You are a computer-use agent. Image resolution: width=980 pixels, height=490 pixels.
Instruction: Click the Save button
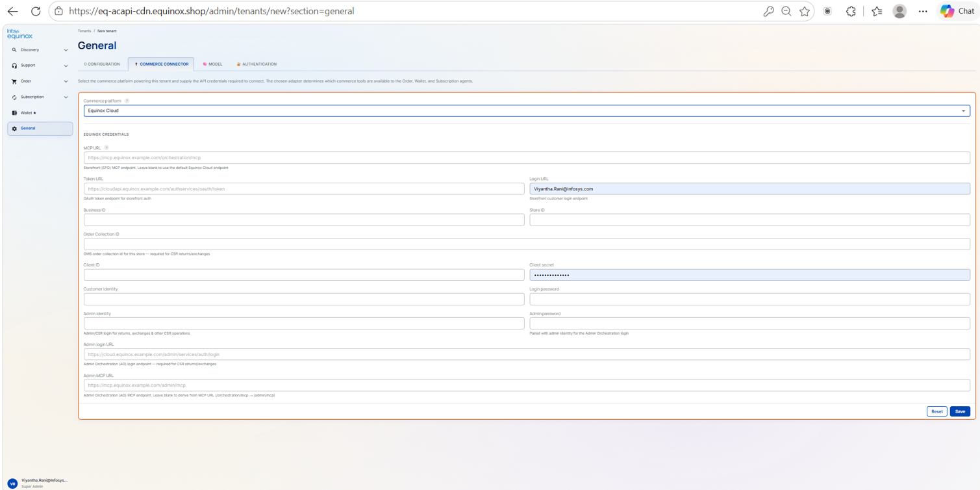pos(960,411)
